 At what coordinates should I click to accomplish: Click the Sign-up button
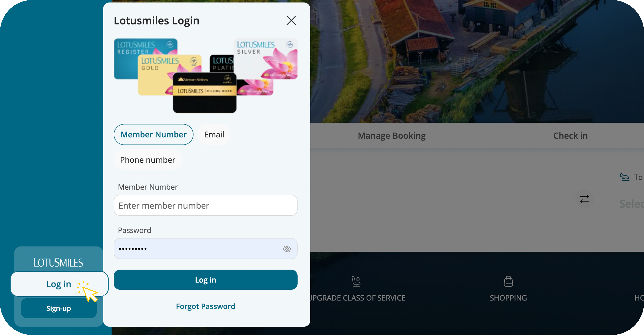tap(58, 308)
